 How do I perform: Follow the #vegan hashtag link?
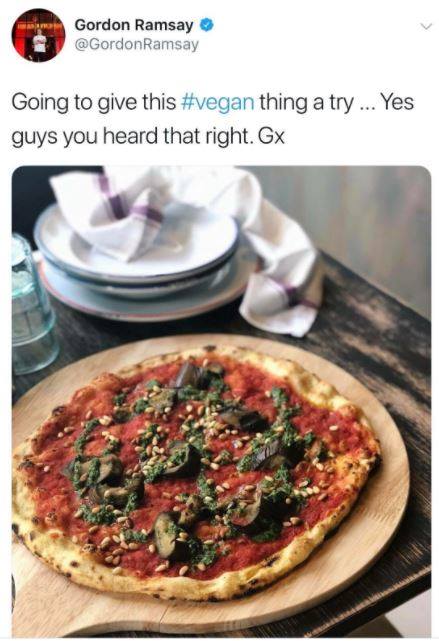point(217,102)
